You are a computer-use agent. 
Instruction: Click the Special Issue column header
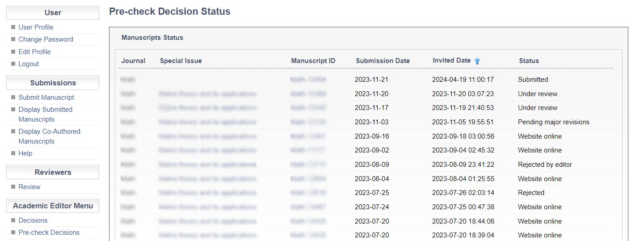(181, 61)
